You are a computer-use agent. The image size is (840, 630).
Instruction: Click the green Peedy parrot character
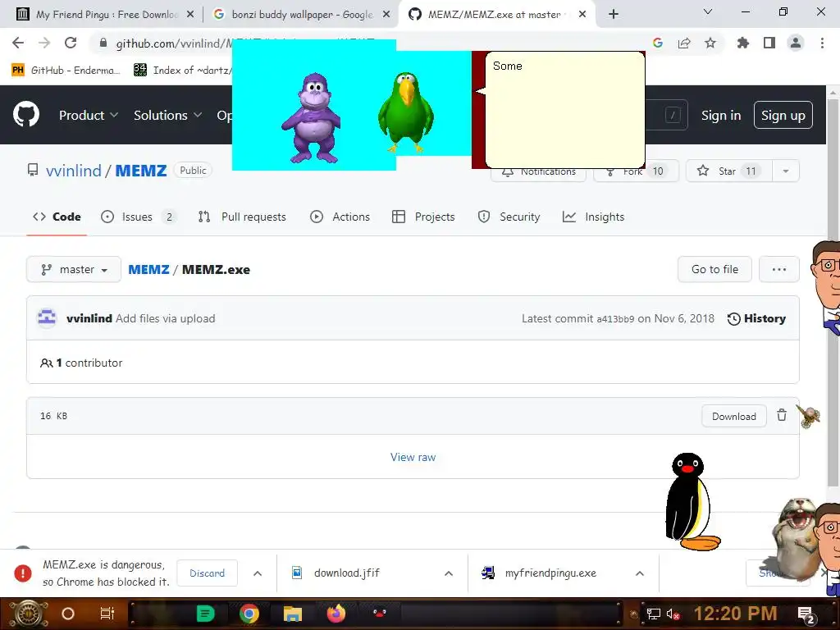point(405,112)
